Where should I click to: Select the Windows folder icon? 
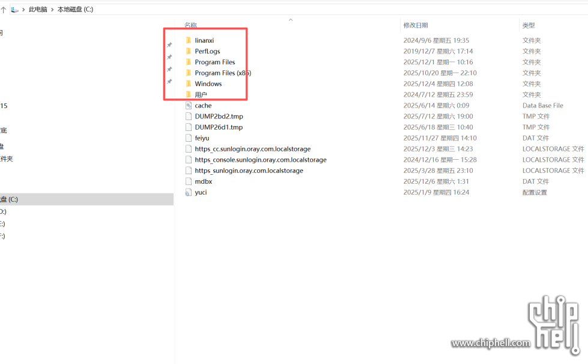[x=188, y=84]
